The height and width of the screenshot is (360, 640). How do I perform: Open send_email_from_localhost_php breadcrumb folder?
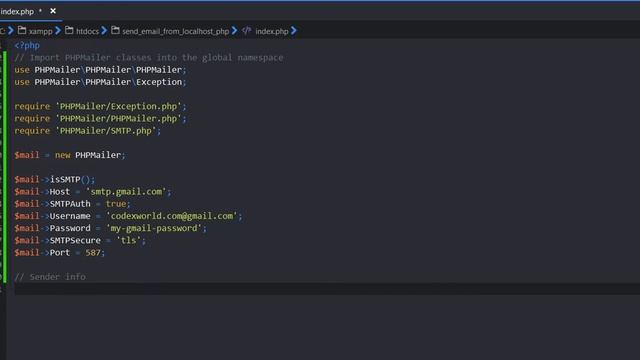point(176,31)
